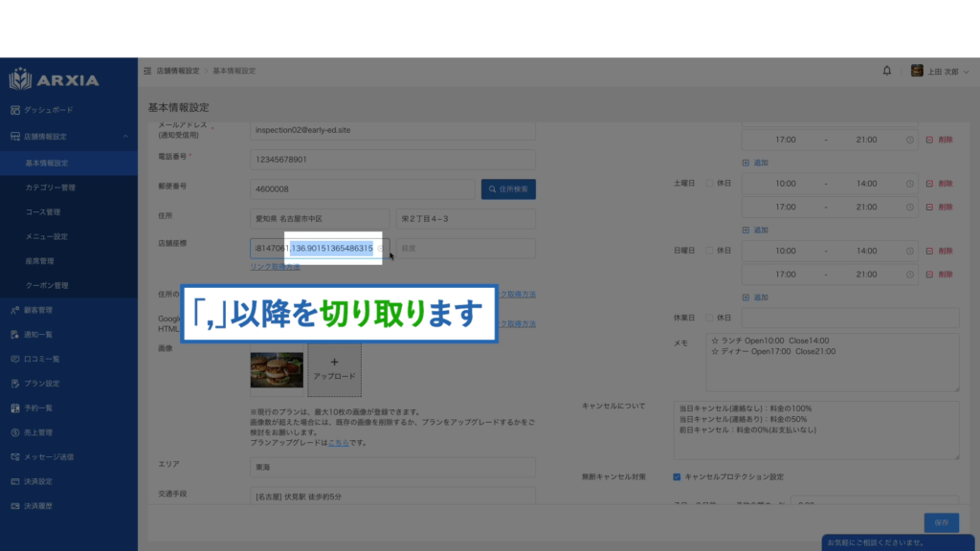This screenshot has height=551, width=980.
Task: Toggle the 日曜日 休日 checkbox
Action: 709,251
